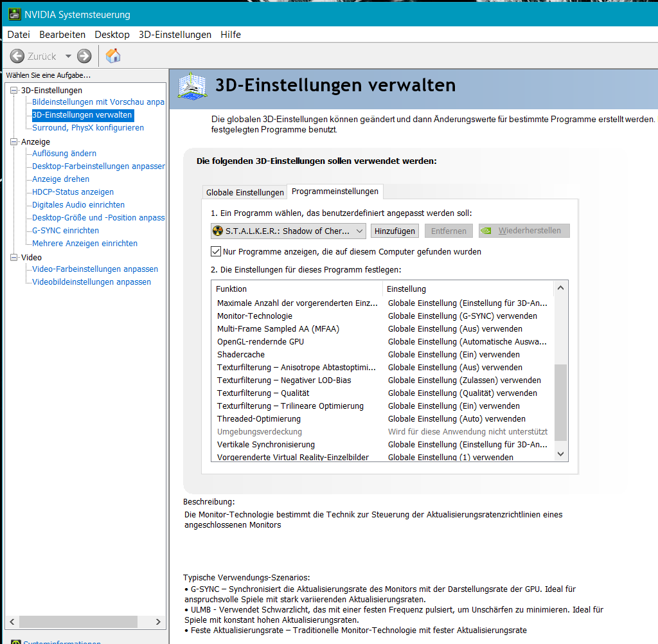Click the Forward arrow icon in toolbar
The width and height of the screenshot is (658, 644).
click(84, 56)
